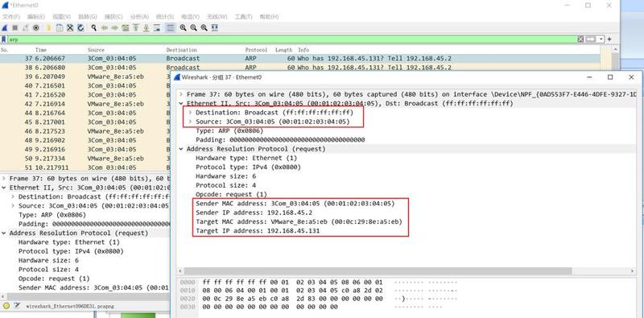Select Target IP address 192.168.45.131 in dialog
Viewport: 644px width, 318px height.
(258, 231)
